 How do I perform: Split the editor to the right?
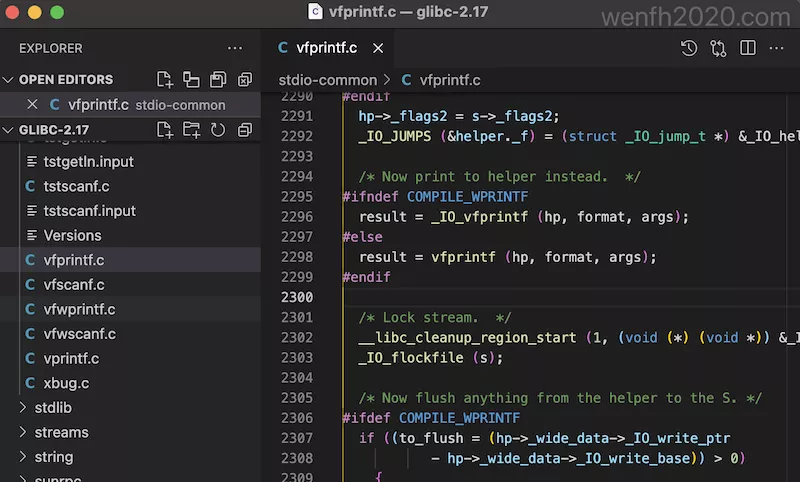click(747, 48)
